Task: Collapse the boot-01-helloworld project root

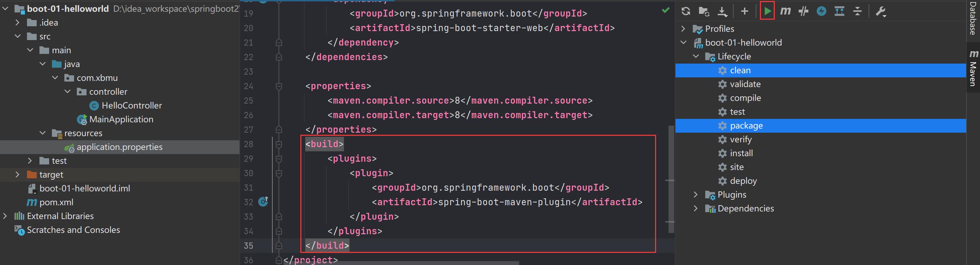Action: [x=5, y=8]
